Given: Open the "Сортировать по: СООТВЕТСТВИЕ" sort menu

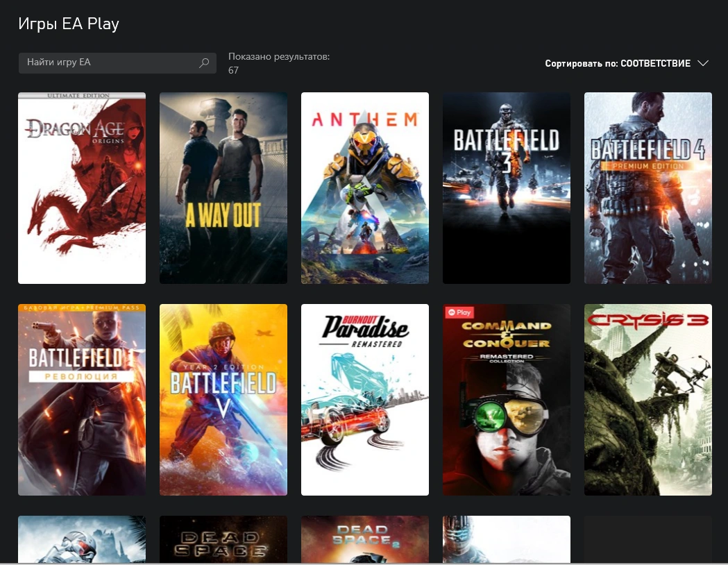Looking at the screenshot, I should point(618,64).
